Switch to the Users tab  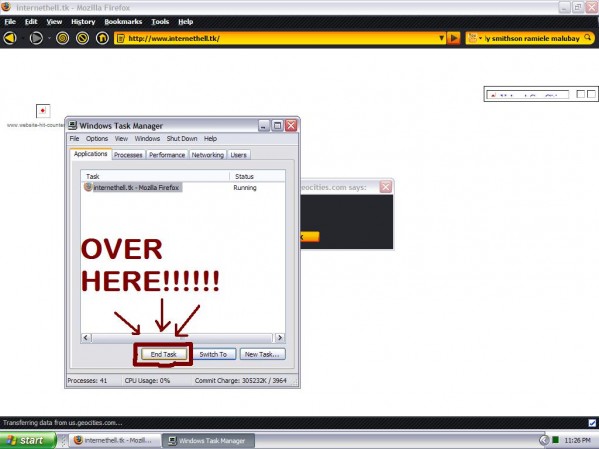pos(238,155)
